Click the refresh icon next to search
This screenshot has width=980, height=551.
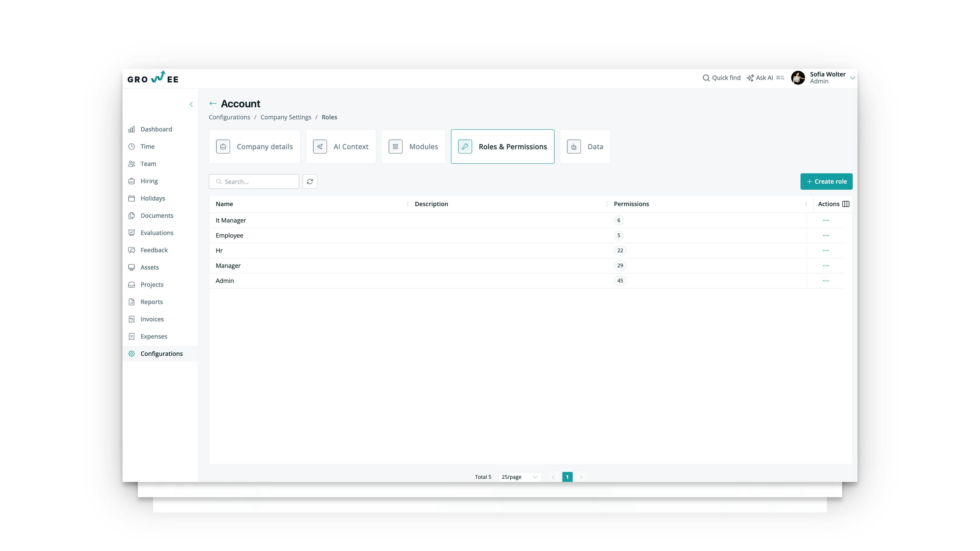[x=310, y=181]
